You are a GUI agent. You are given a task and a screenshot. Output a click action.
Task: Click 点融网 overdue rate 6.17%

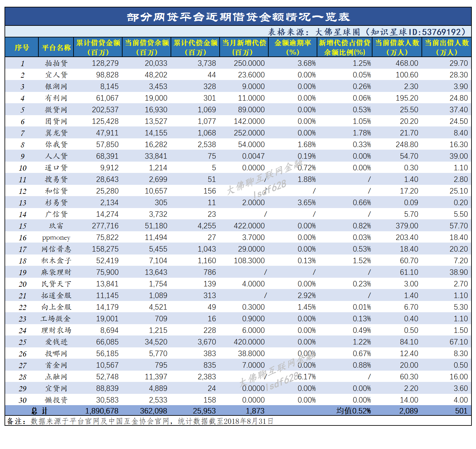[307, 377]
